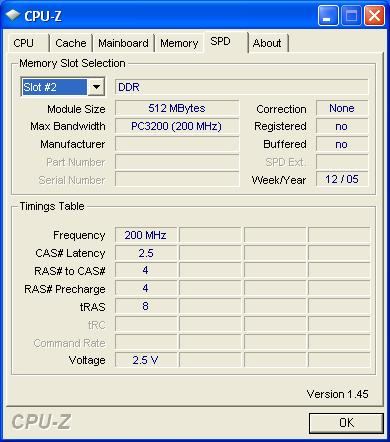Switch to the CPU tab
This screenshot has width=390, height=442.
[28, 43]
